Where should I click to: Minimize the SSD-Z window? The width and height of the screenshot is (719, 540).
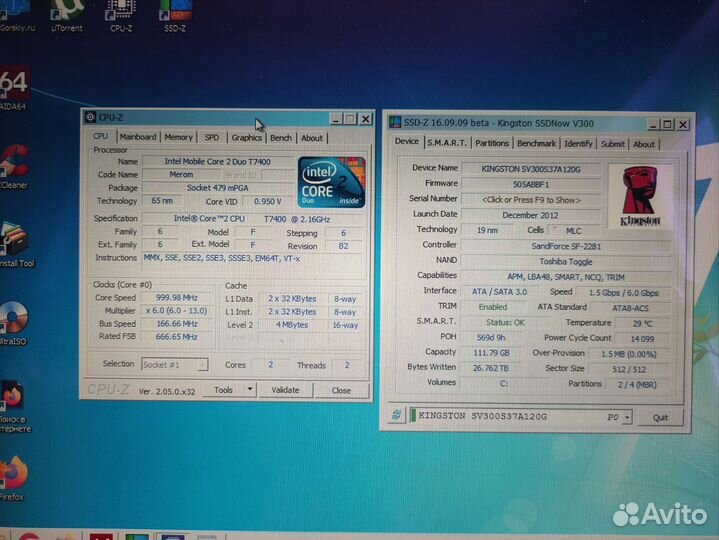coord(653,124)
